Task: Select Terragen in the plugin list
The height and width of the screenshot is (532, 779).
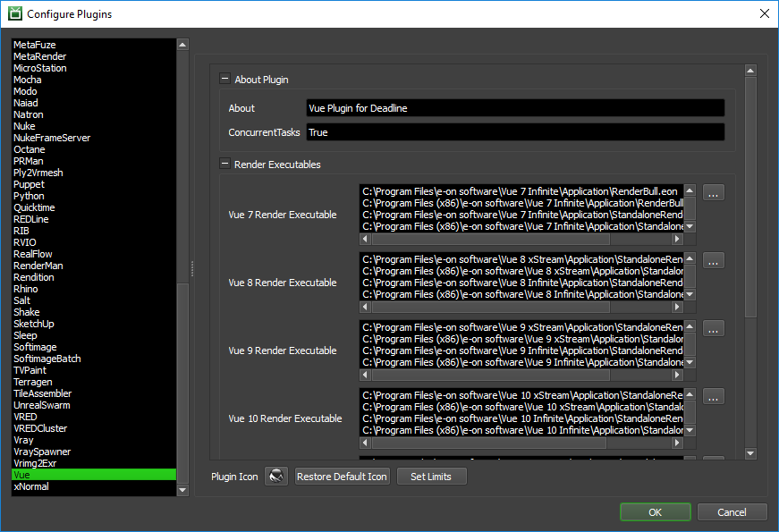Action: pos(94,382)
